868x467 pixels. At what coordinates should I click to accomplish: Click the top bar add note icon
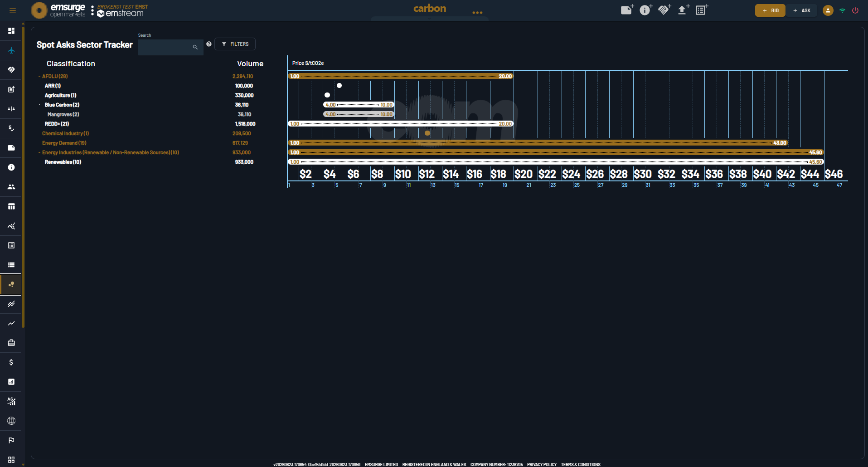(627, 10)
